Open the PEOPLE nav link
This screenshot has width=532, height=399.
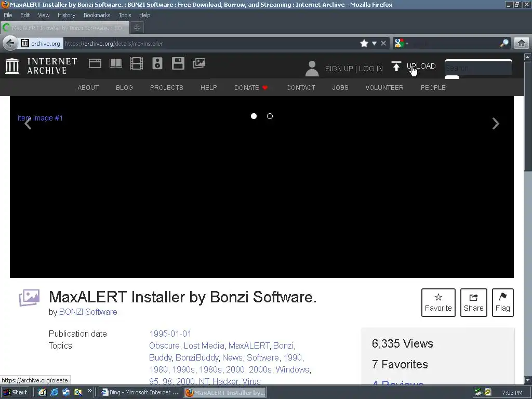433,87
